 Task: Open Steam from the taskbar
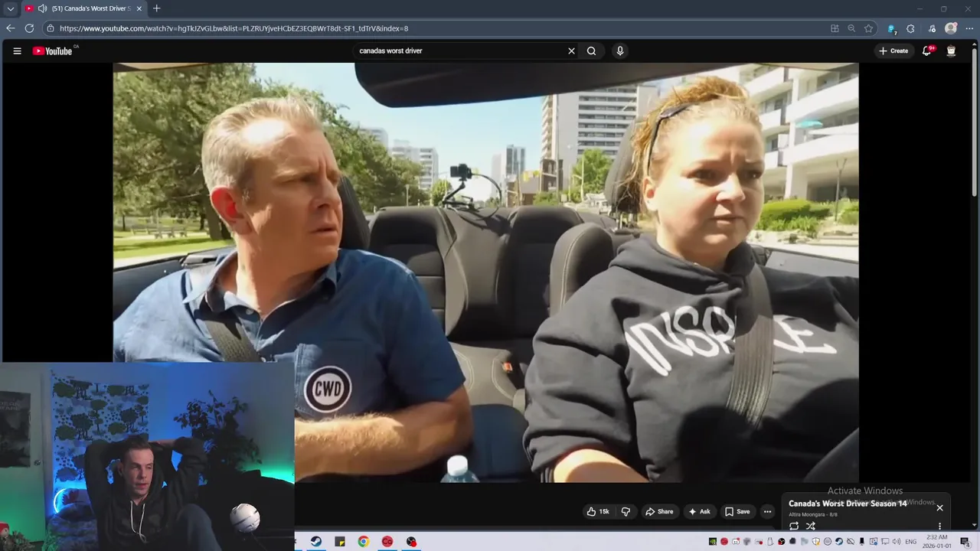[x=316, y=542]
